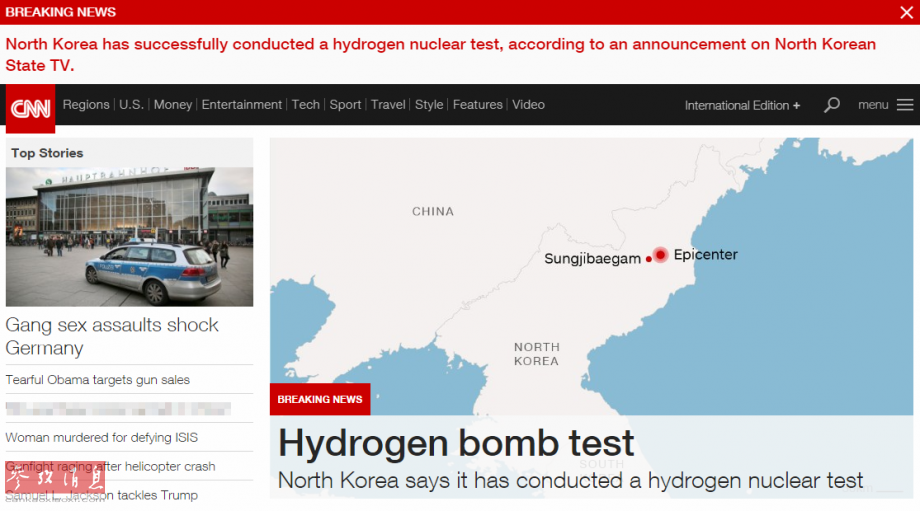Open Entertainment nav section
This screenshot has width=920, height=511.
click(x=242, y=104)
